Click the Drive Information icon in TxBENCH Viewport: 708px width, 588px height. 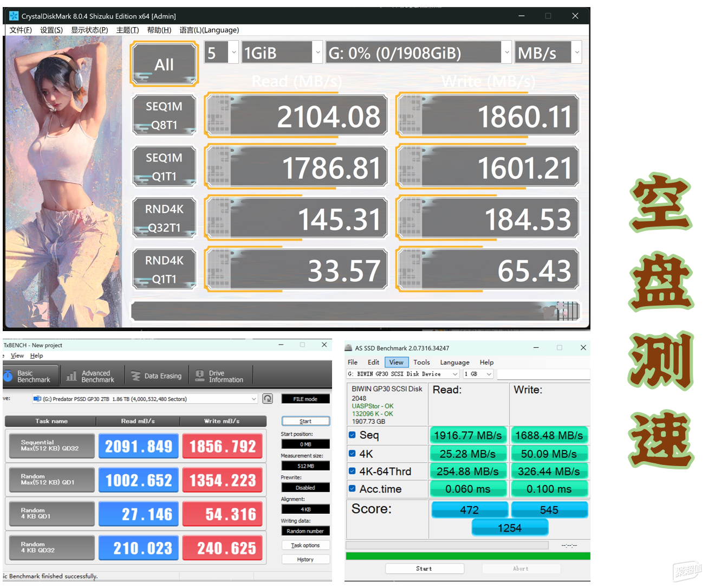point(200,376)
